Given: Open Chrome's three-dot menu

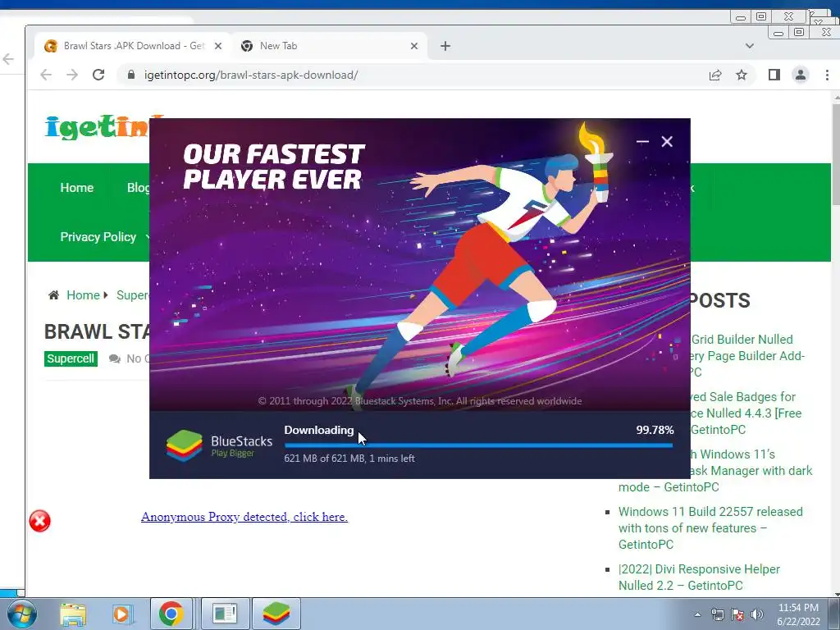Looking at the screenshot, I should (x=827, y=75).
